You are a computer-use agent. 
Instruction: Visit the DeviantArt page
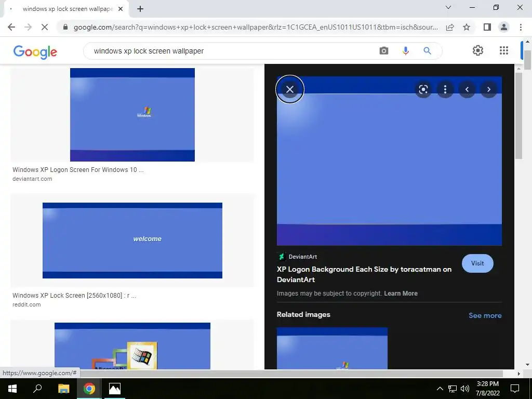coord(477,263)
